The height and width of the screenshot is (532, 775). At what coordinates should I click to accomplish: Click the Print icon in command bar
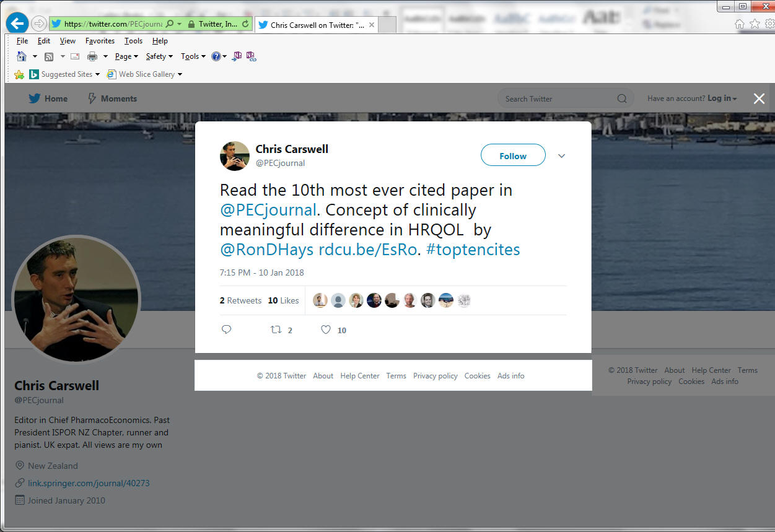(92, 56)
